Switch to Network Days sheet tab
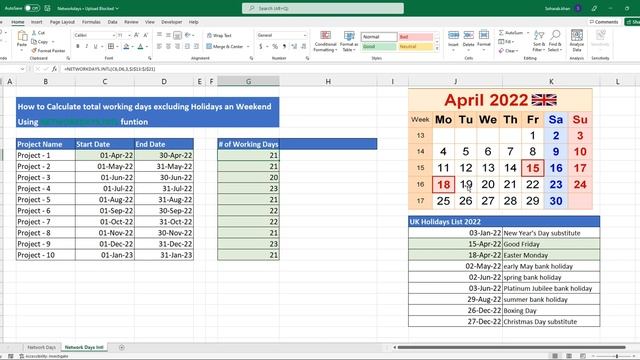 [41, 347]
